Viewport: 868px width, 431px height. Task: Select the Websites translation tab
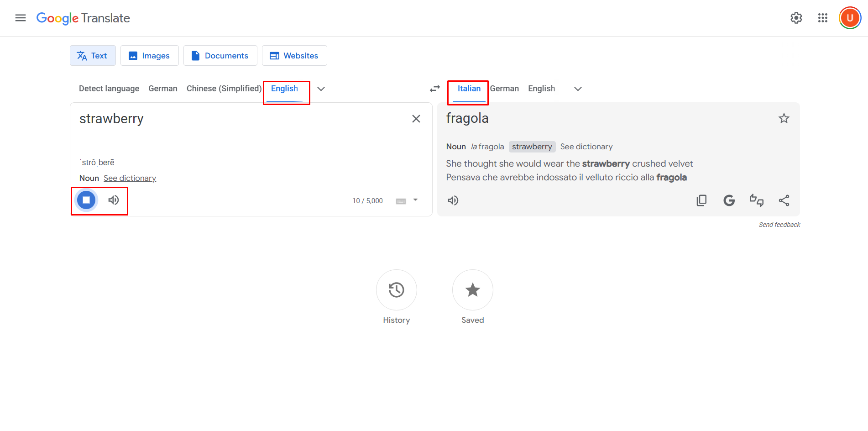click(294, 55)
